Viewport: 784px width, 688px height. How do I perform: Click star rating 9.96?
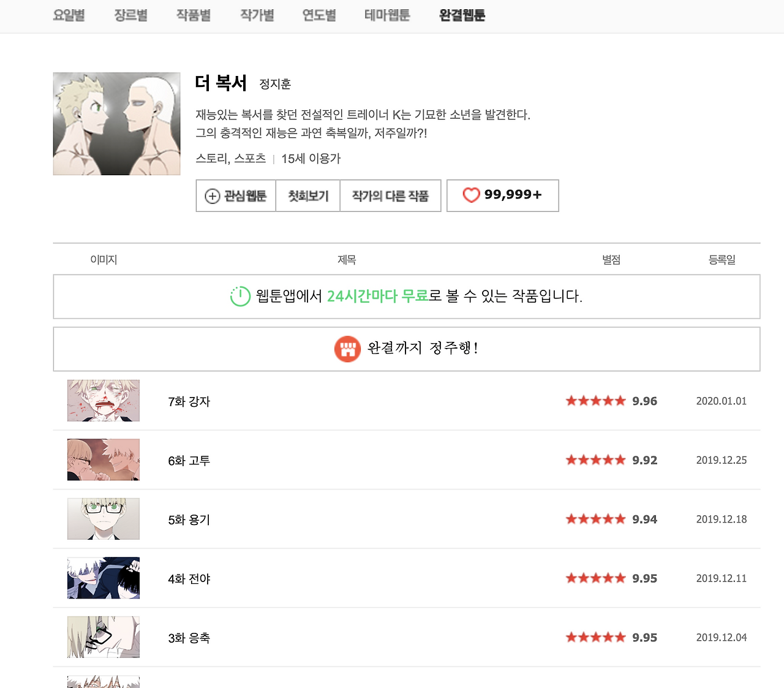[611, 401]
